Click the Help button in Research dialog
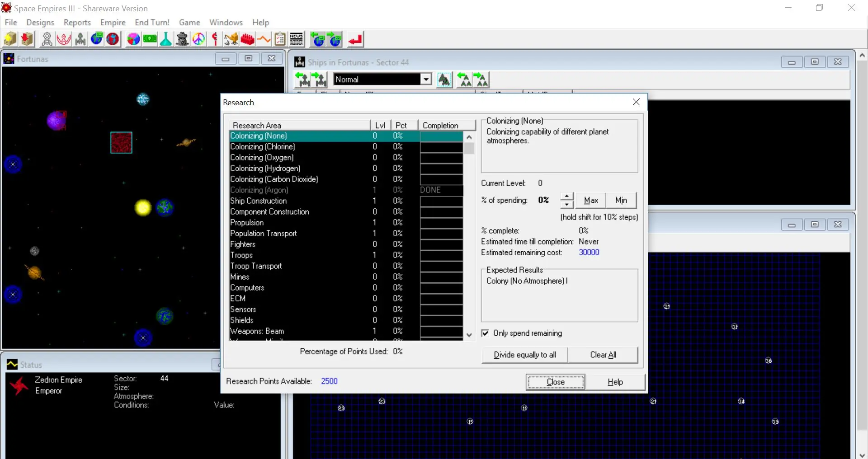 [615, 382]
